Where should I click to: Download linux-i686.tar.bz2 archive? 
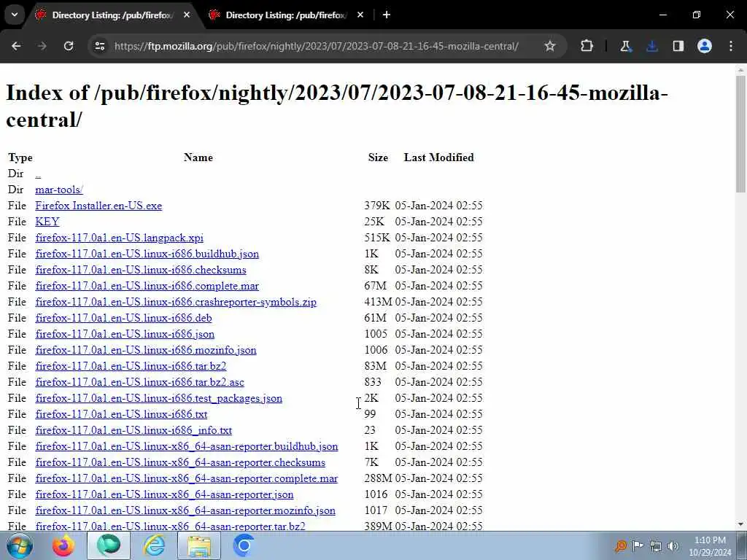click(131, 366)
